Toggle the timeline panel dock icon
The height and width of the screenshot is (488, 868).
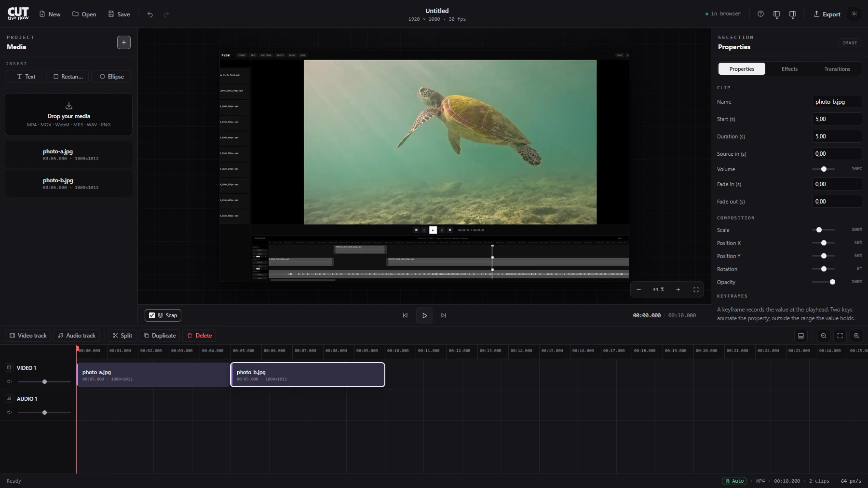pos(801,336)
